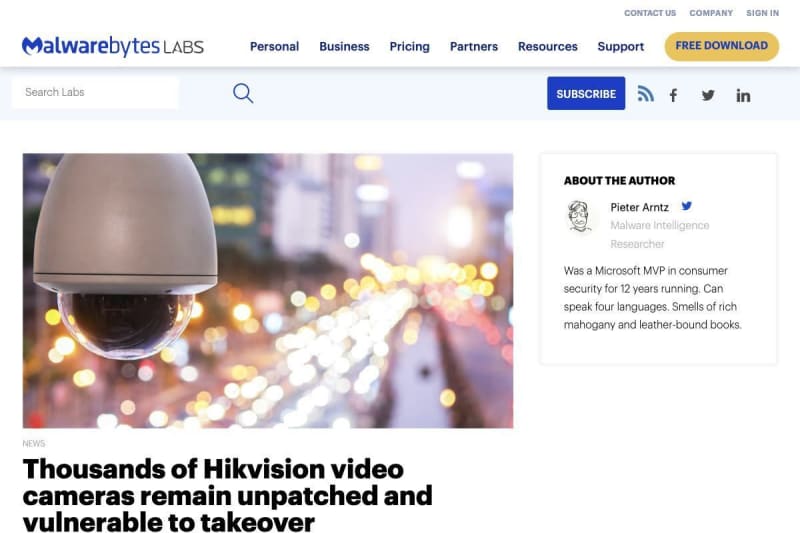Open the Contact Us link

coord(650,13)
